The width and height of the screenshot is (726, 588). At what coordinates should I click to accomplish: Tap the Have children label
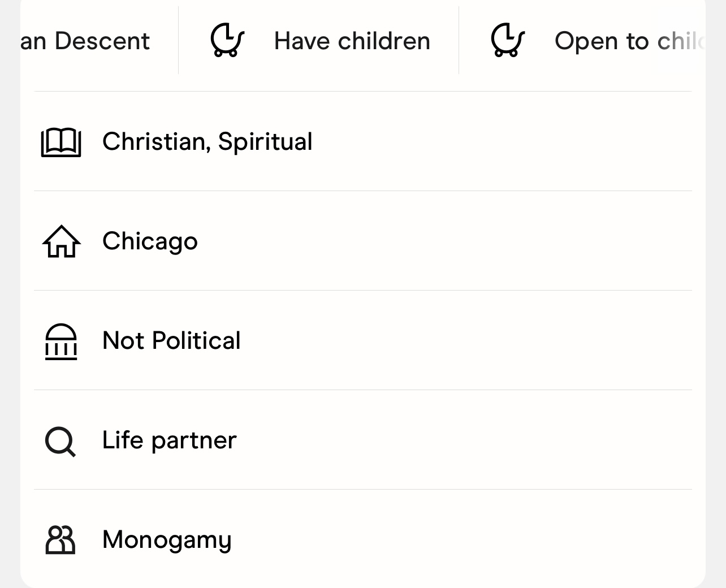coord(352,41)
